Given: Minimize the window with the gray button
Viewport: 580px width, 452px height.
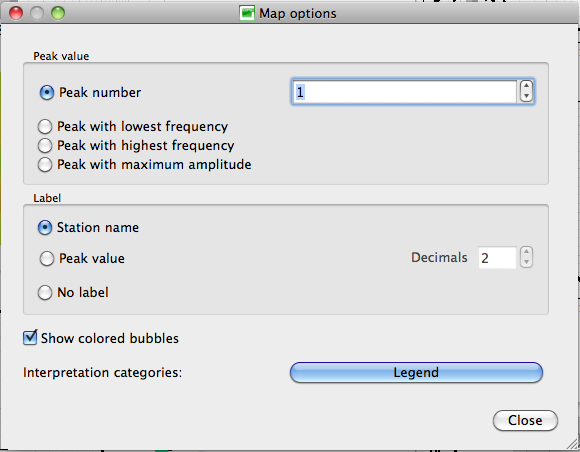Looking at the screenshot, I should 37,13.
